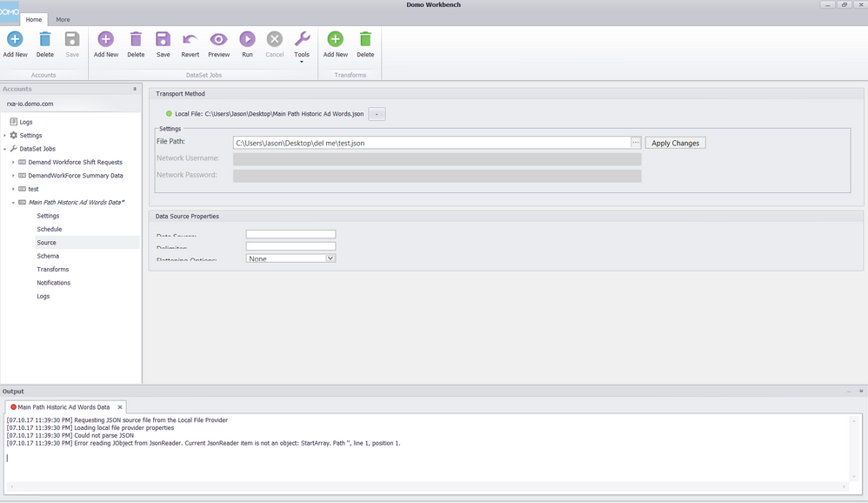
Task: Click the grayed Save in Accounts group
Action: [72, 44]
